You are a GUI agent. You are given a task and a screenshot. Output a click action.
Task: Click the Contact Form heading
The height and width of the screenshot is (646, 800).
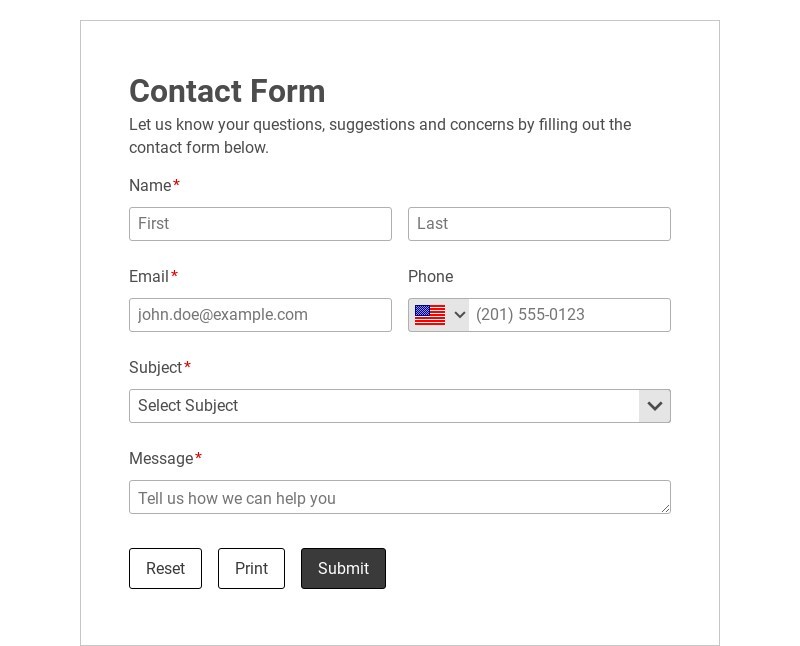pyautogui.click(x=227, y=91)
